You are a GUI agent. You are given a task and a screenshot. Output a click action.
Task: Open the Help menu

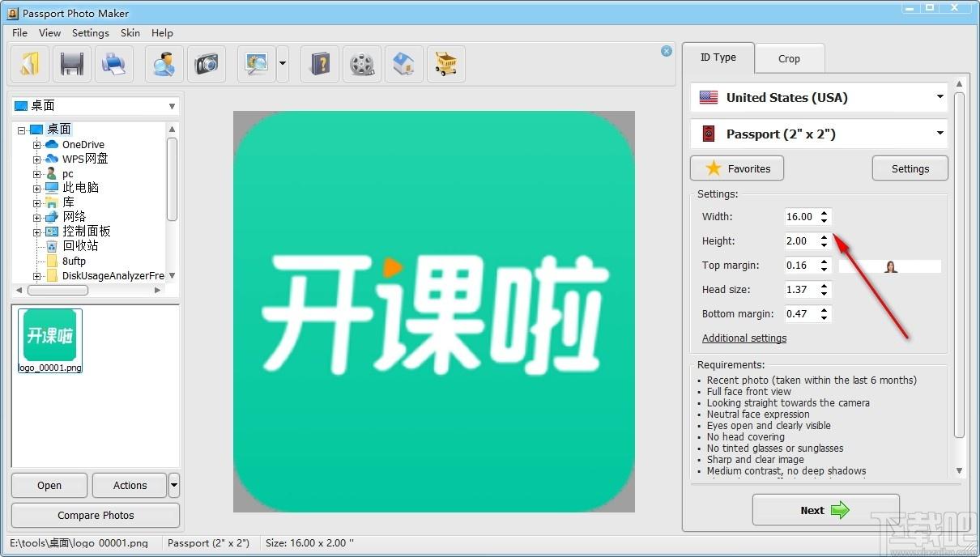[x=162, y=33]
